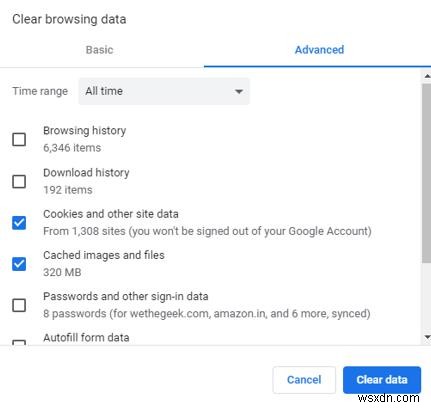
Task: Uncheck Cached images and files
Action: coord(19,264)
